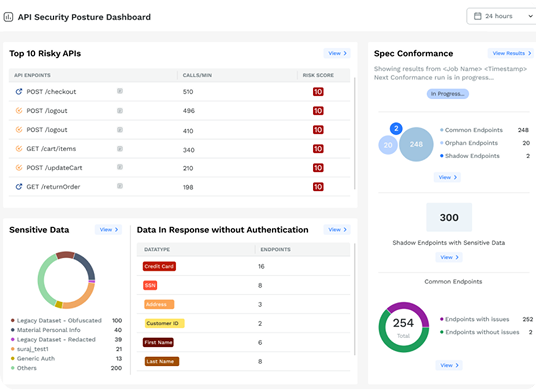Click the DATATYPE column header
The height and width of the screenshot is (390, 540).
(x=157, y=249)
